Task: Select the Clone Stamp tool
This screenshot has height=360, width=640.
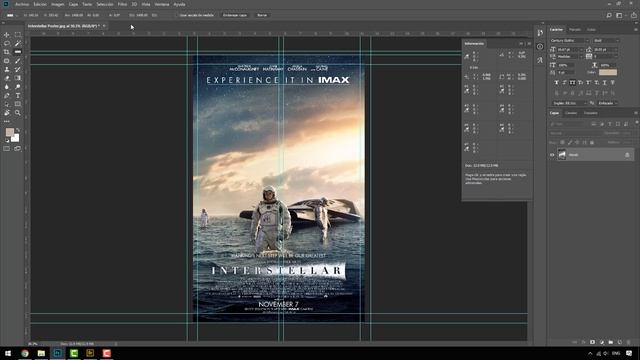Action: (7, 69)
